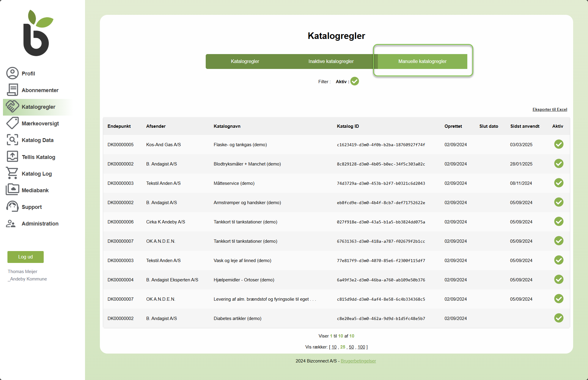Toggle Aktiv for Måtteservice row
Screen dimensions: 588x380
coord(559,183)
